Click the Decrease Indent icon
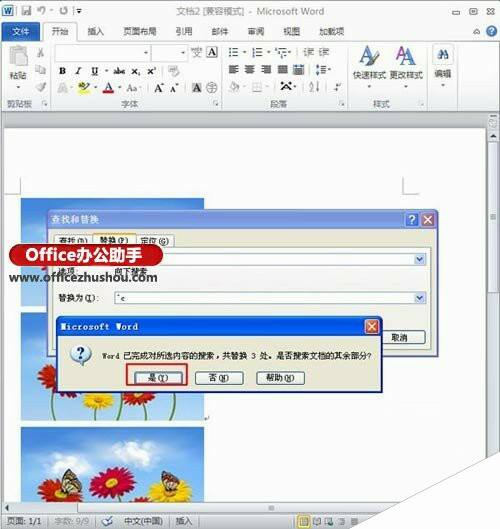Image resolution: width=500 pixels, height=529 pixels. point(308,52)
